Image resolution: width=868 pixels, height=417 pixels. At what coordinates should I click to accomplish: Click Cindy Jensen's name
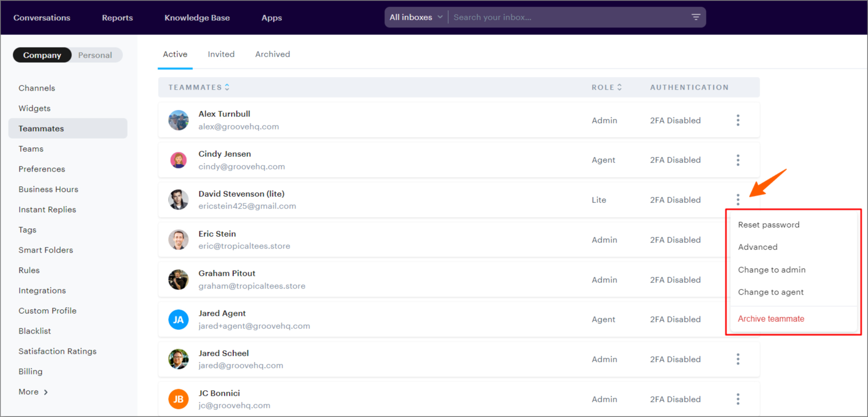225,154
